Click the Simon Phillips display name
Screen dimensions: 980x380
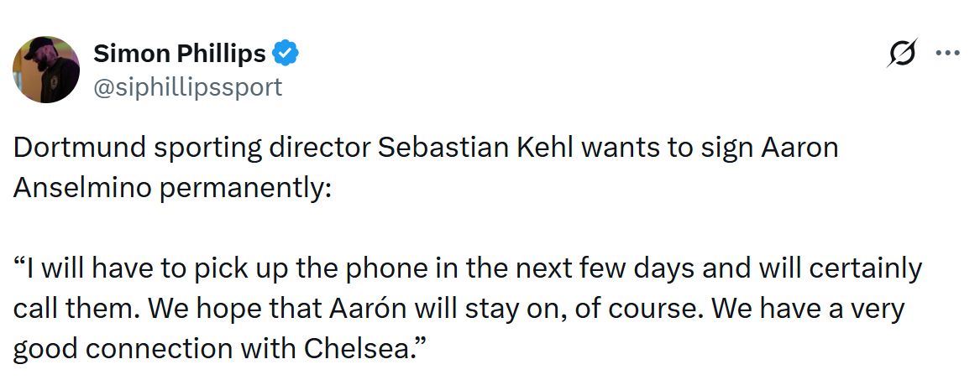179,55
